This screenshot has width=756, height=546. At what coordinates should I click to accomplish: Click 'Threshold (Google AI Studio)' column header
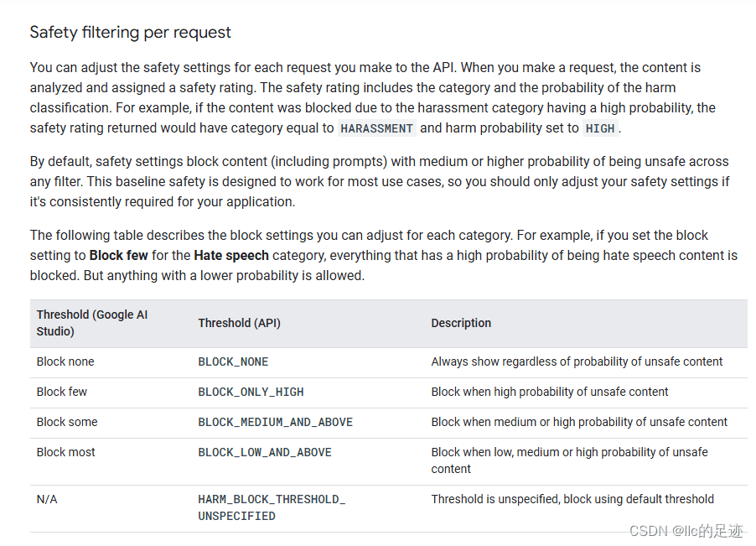coord(92,323)
